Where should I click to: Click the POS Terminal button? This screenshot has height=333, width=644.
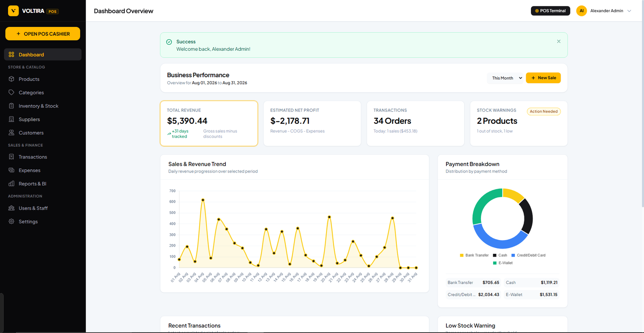pyautogui.click(x=550, y=11)
